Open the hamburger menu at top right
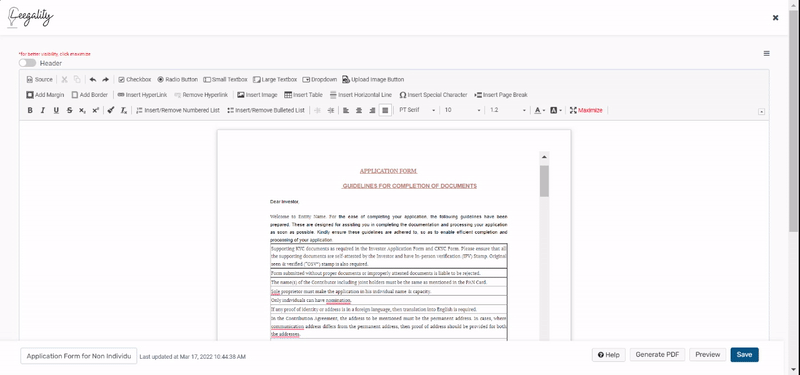The width and height of the screenshot is (800, 375). click(766, 54)
